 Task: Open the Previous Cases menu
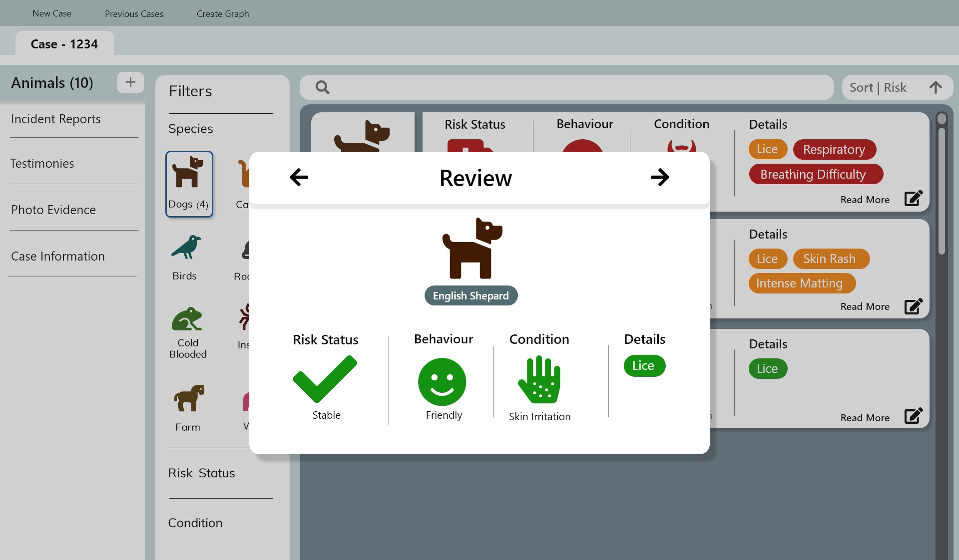click(134, 14)
